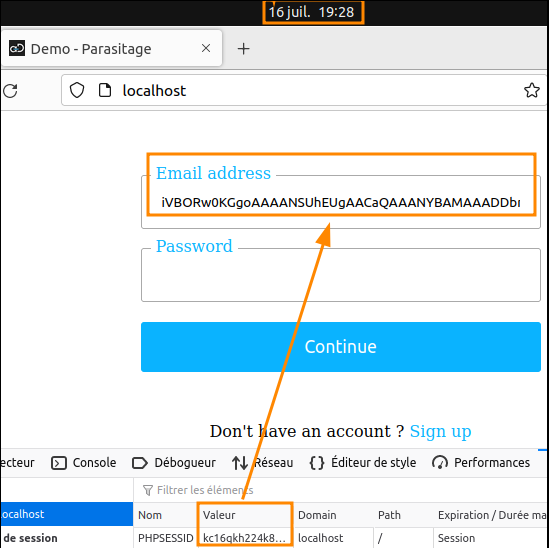Sort cookies by the Valeur column header

(245, 515)
